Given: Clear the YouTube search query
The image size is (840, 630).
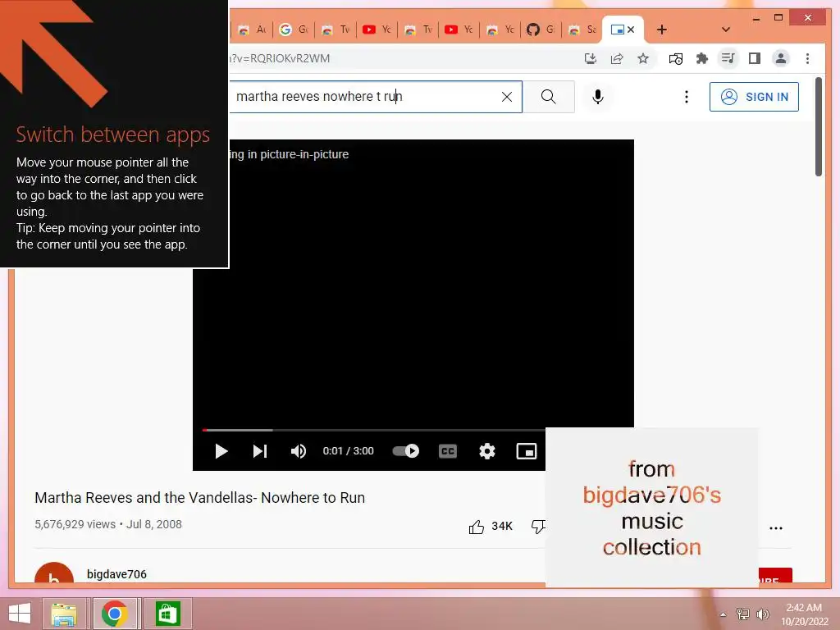Looking at the screenshot, I should [x=506, y=97].
